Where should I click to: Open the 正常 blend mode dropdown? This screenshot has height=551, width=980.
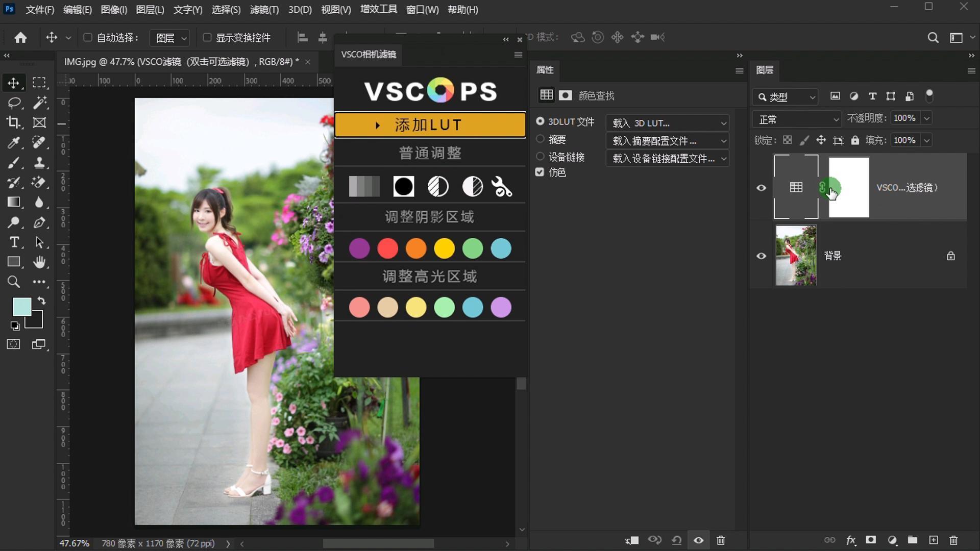(x=797, y=119)
